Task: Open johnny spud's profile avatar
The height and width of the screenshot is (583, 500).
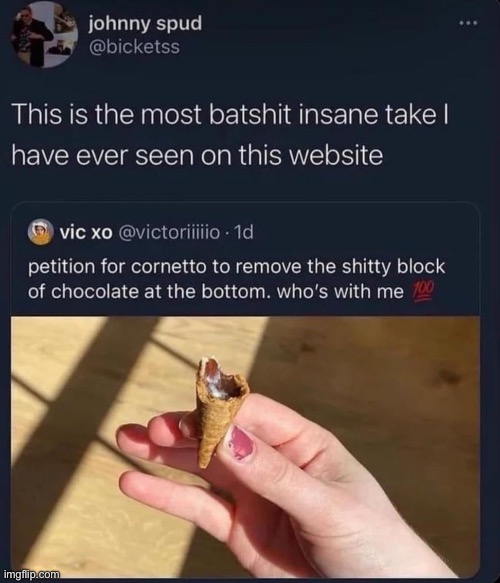Action: [44, 34]
